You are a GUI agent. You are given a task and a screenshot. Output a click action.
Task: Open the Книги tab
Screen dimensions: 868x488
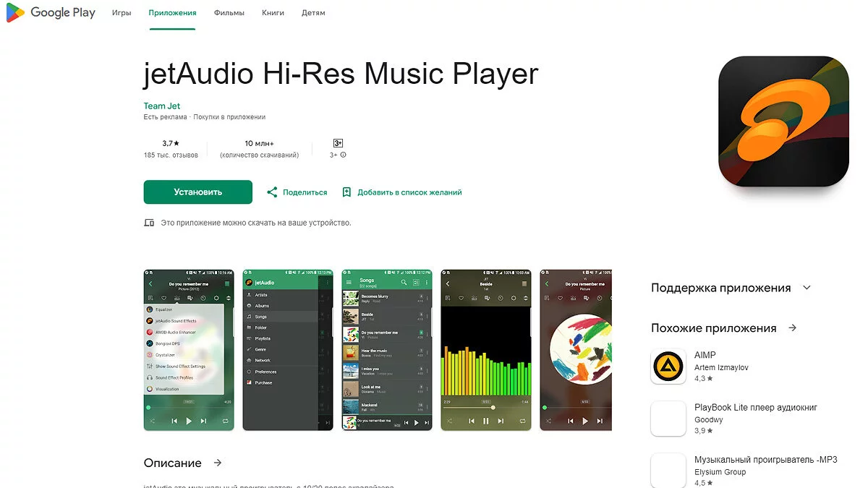pyautogui.click(x=273, y=13)
